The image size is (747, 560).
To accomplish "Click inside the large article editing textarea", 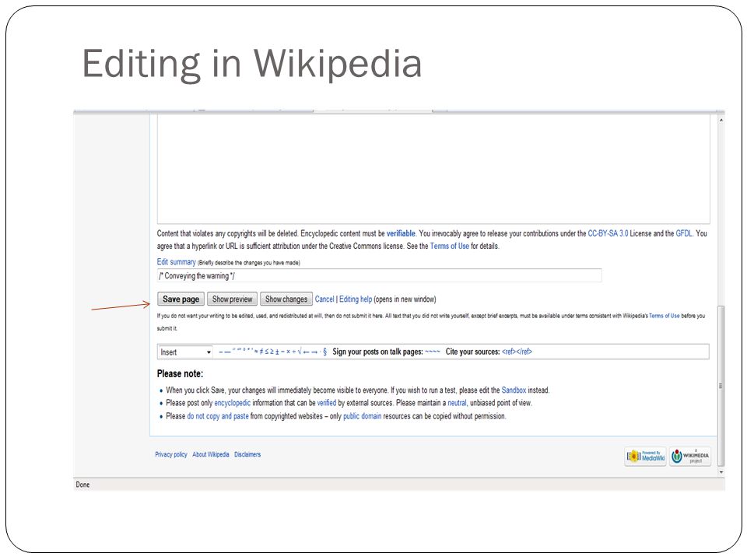I will click(x=433, y=169).
